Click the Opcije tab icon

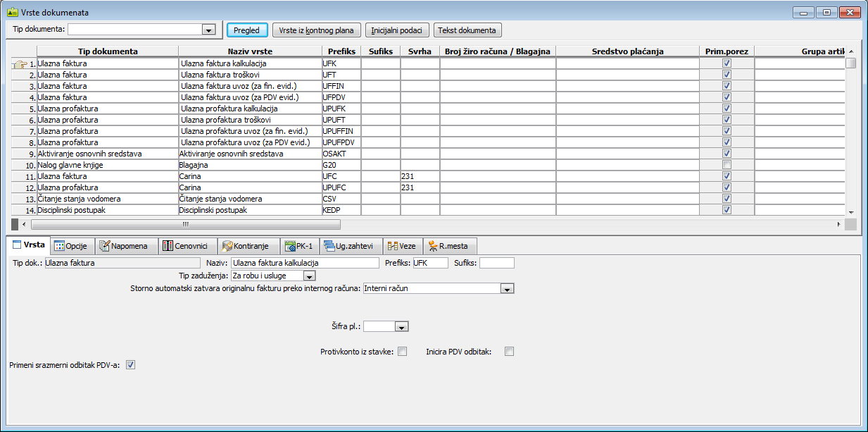59,246
